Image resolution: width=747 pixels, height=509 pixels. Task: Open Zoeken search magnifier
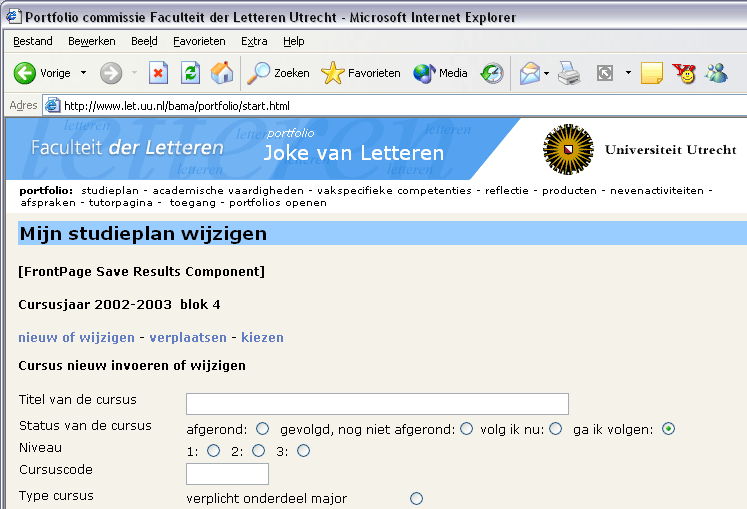tap(278, 73)
